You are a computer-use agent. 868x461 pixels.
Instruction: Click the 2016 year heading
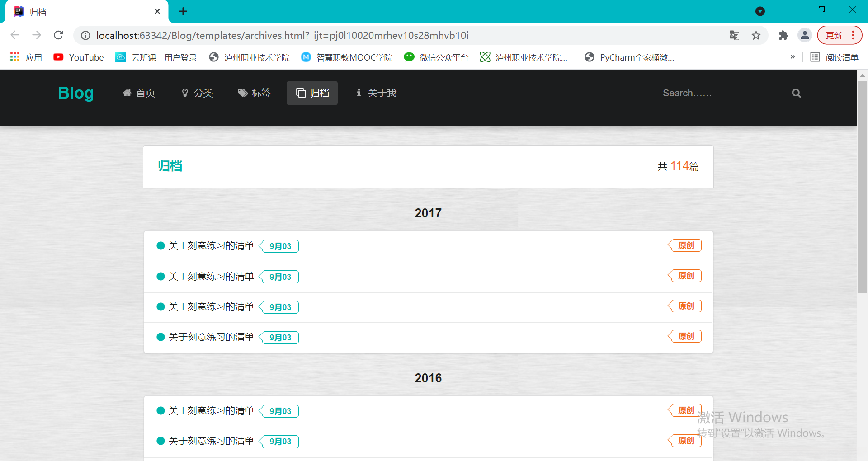point(428,378)
